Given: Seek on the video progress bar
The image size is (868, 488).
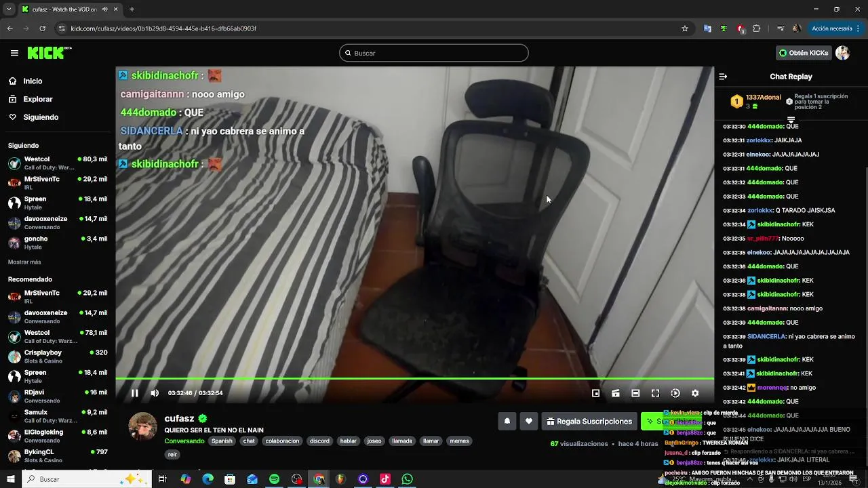Looking at the screenshot, I should coord(414,378).
